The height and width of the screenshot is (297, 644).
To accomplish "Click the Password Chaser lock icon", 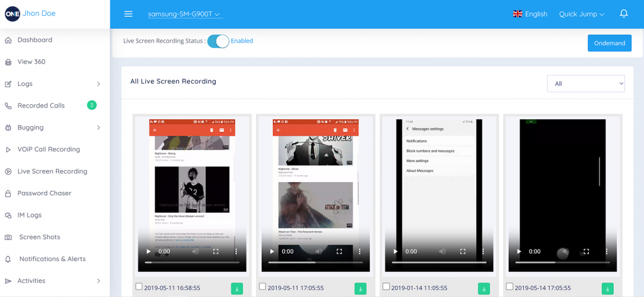I will click(8, 193).
